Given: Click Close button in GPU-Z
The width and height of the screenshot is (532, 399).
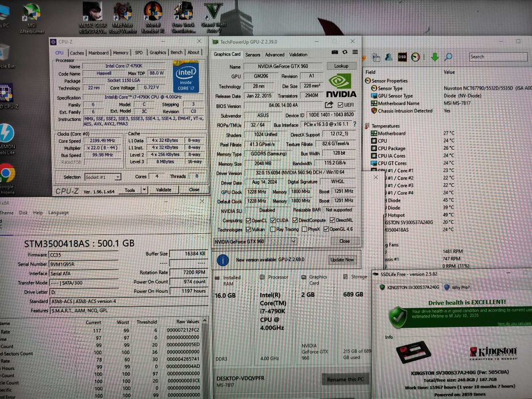Looking at the screenshot, I should click(x=344, y=241).
